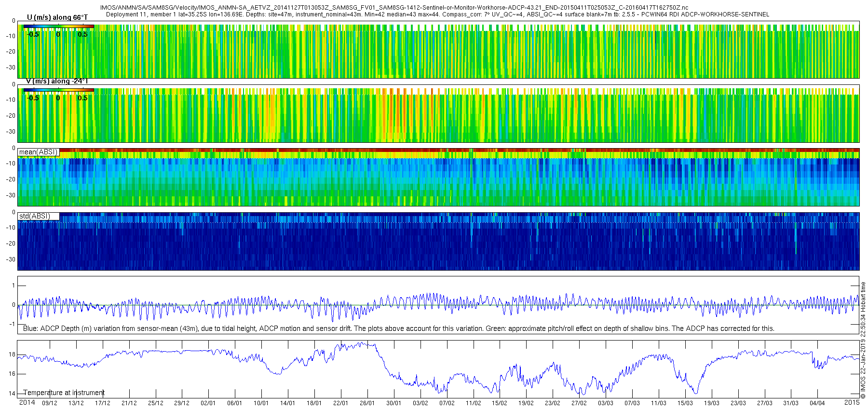
Task: Click the 'U (m/s) along 66°T' title
Action: pyautogui.click(x=57, y=17)
